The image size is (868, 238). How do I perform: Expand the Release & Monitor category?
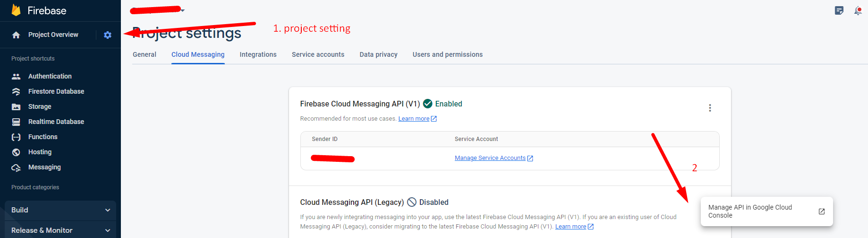pyautogui.click(x=60, y=230)
